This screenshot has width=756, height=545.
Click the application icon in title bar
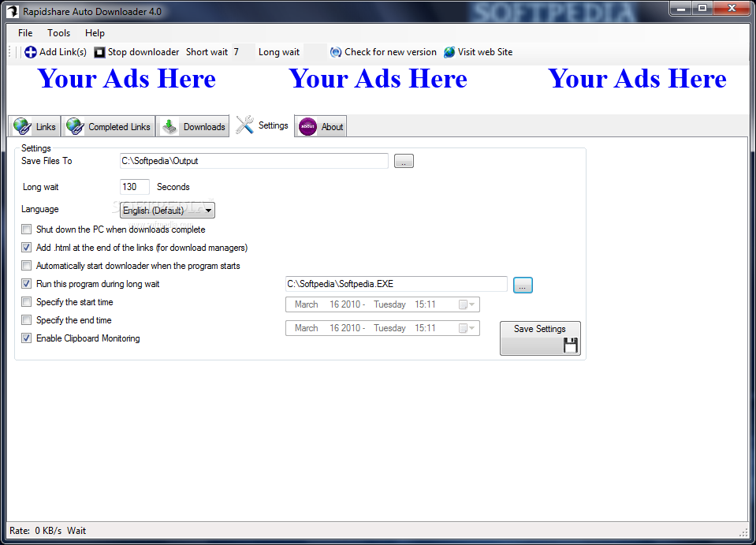[x=13, y=12]
